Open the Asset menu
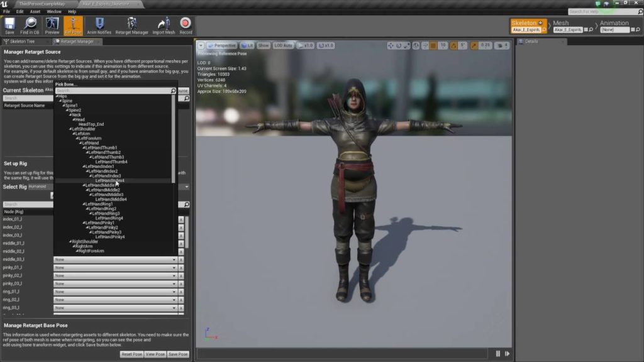This screenshot has width=644, height=362. 35,11
